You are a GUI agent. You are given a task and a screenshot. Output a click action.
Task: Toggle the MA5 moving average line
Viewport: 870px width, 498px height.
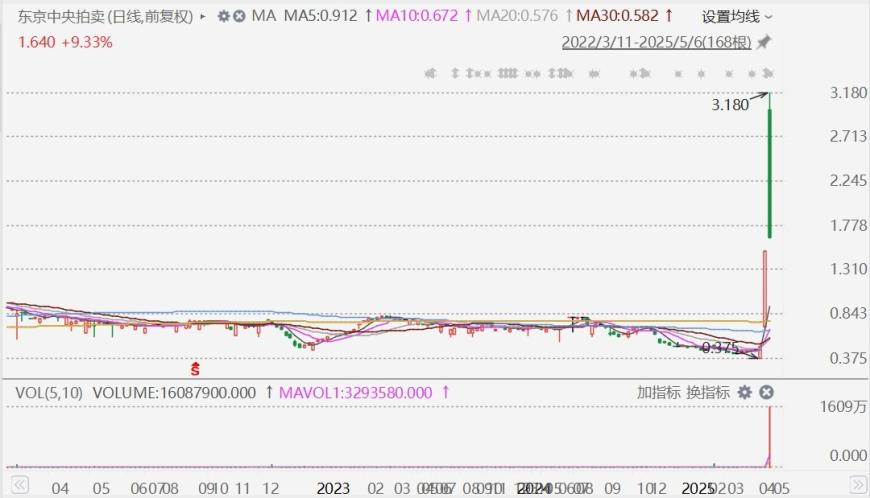321,16
